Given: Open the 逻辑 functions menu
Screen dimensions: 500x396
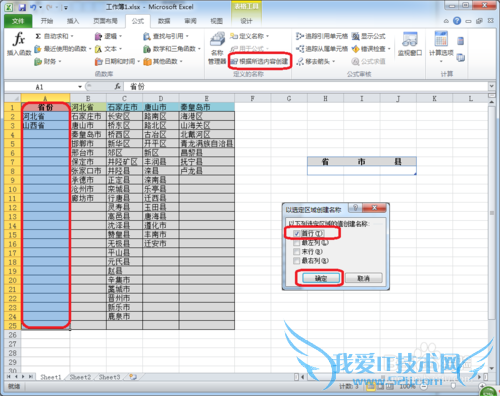Looking at the screenshot, I should tap(108, 36).
